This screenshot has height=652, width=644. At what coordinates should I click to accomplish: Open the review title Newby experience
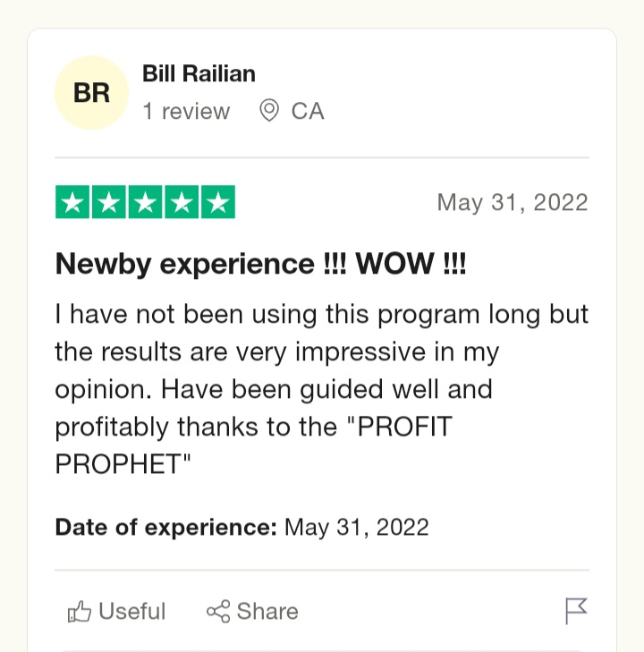[x=260, y=264]
